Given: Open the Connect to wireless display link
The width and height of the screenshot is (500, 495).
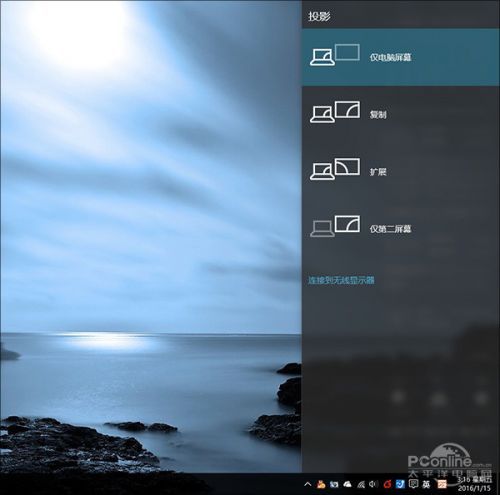Looking at the screenshot, I should (x=341, y=280).
